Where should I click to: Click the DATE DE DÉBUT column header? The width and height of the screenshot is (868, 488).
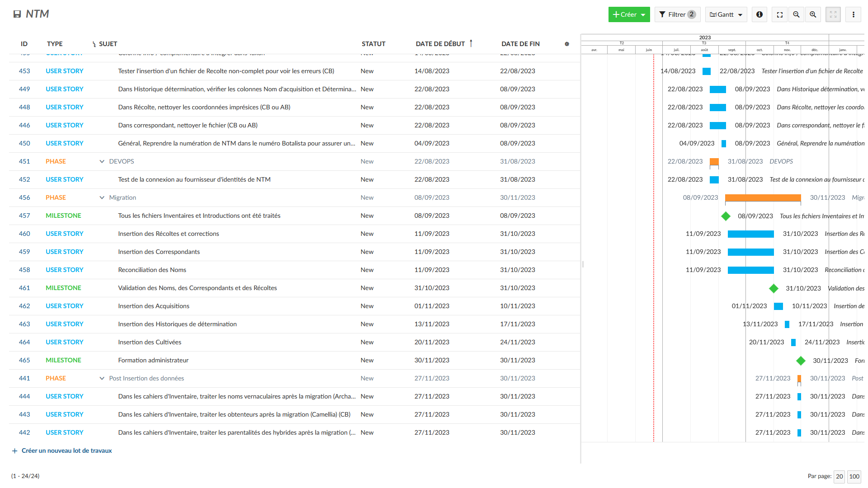pyautogui.click(x=440, y=44)
